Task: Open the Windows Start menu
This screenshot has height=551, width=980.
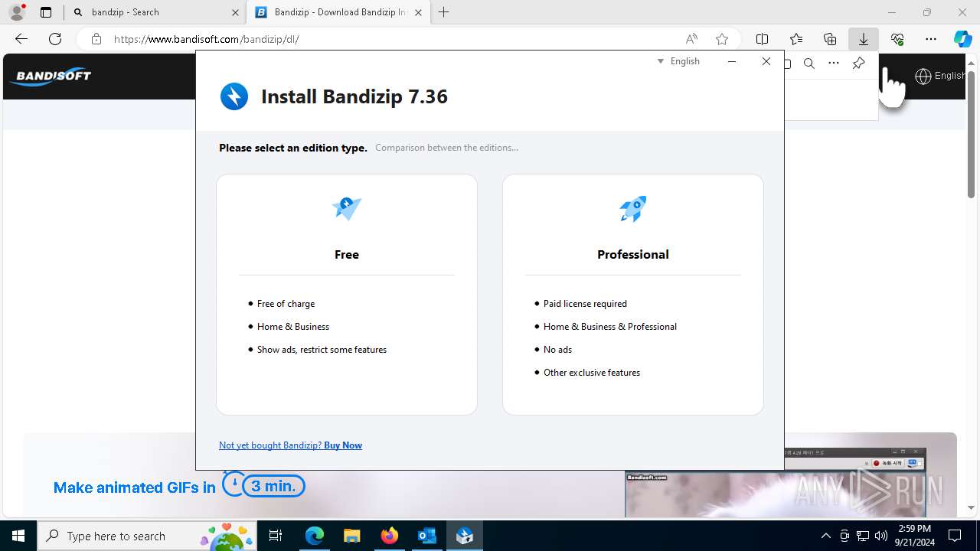Action: tap(18, 536)
